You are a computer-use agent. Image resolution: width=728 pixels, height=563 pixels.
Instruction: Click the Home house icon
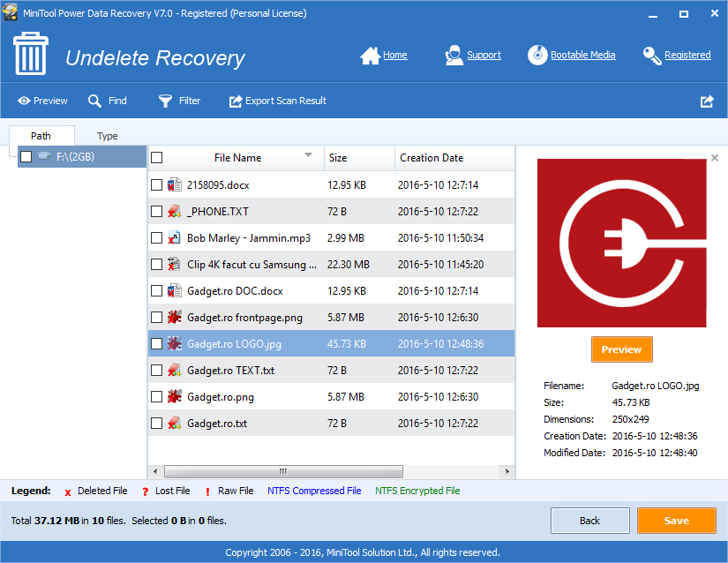(x=370, y=55)
